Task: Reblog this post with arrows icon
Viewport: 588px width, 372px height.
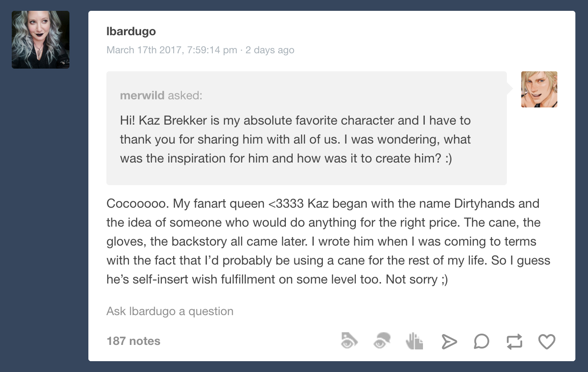Action: pos(514,342)
